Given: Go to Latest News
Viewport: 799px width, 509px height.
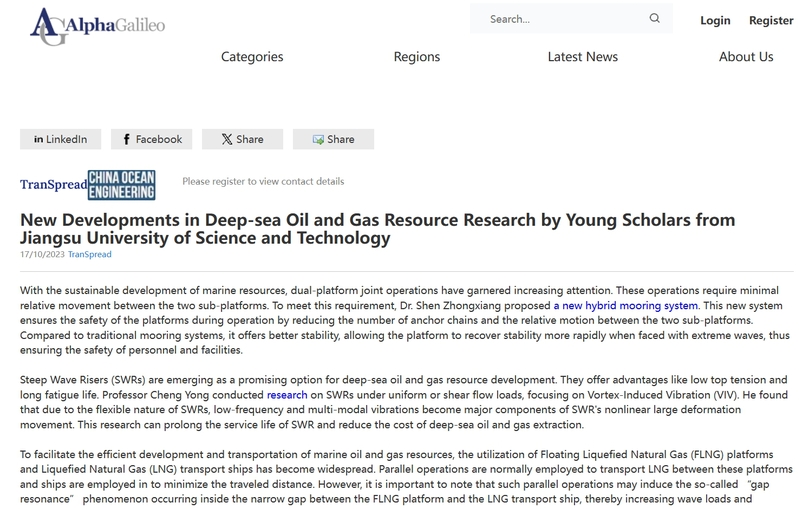Looking at the screenshot, I should pyautogui.click(x=583, y=57).
